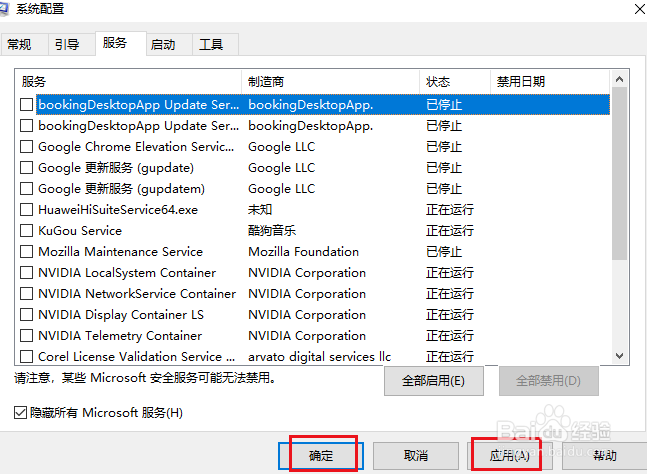
Task: Tick the Mozilla Maintenance Service checkbox
Action: 26,252
